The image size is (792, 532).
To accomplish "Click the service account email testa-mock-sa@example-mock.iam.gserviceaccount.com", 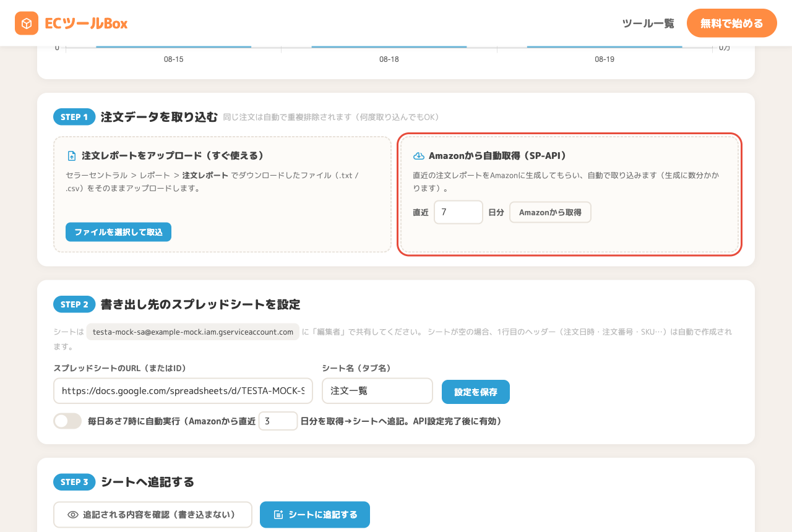I will 193,332.
